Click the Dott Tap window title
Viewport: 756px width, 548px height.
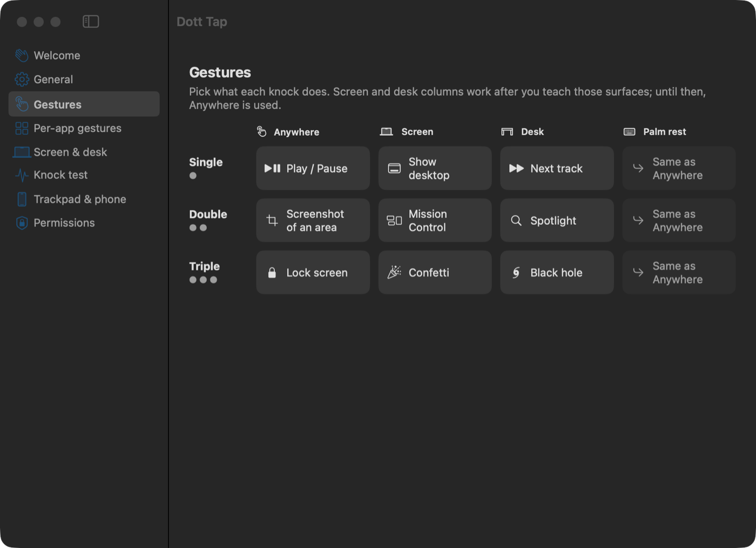(x=202, y=22)
